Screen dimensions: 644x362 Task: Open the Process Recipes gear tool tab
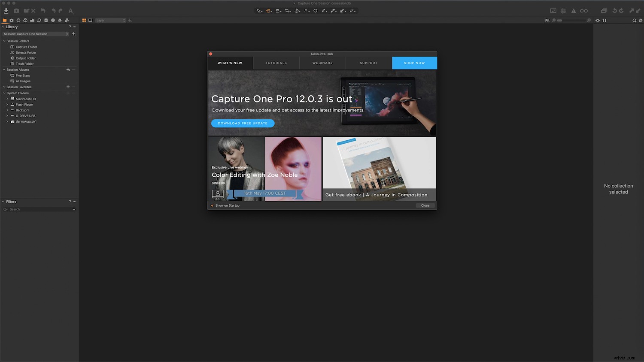click(60, 20)
